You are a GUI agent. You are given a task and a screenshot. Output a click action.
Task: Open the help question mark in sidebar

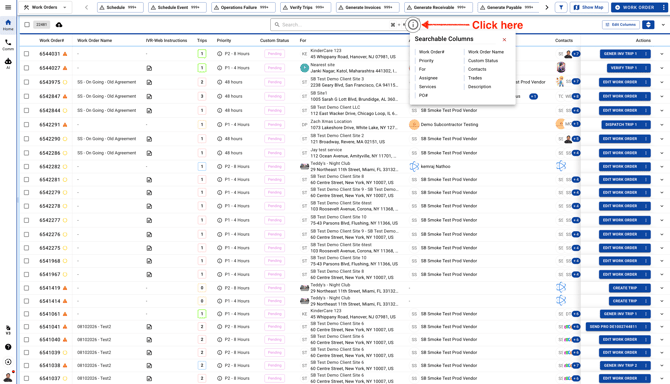coord(8,347)
